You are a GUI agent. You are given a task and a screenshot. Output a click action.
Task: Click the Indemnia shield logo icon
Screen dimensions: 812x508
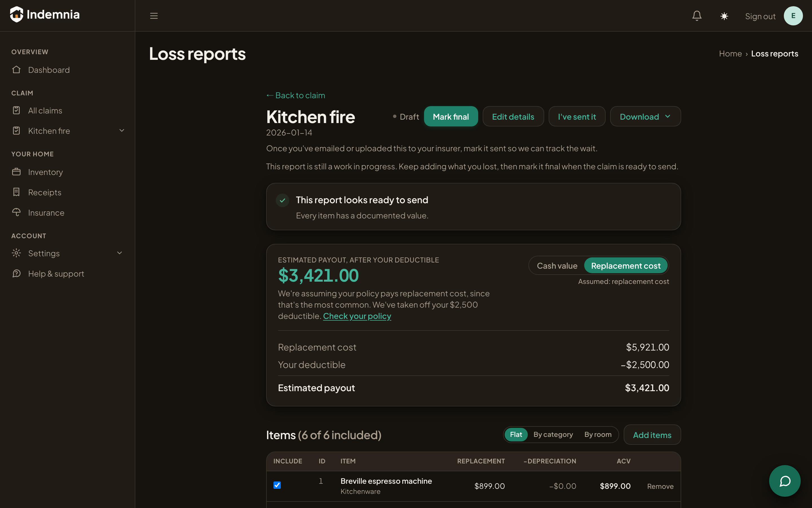point(16,14)
